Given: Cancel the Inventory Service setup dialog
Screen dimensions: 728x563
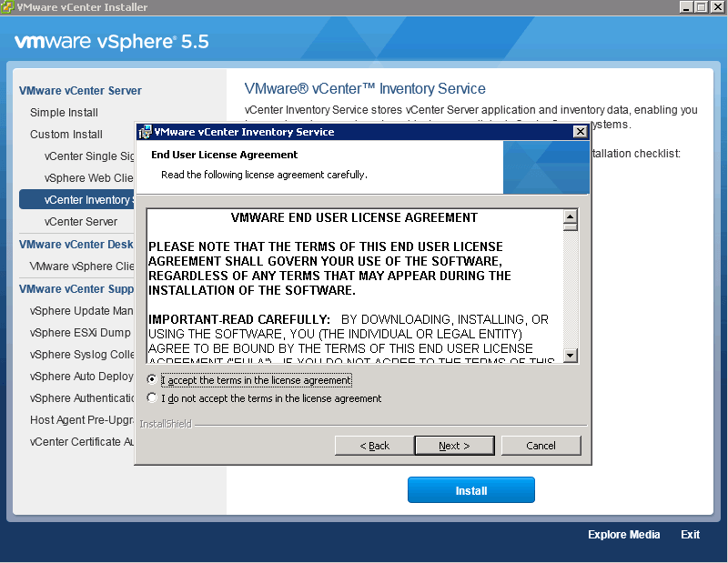Looking at the screenshot, I should click(541, 446).
